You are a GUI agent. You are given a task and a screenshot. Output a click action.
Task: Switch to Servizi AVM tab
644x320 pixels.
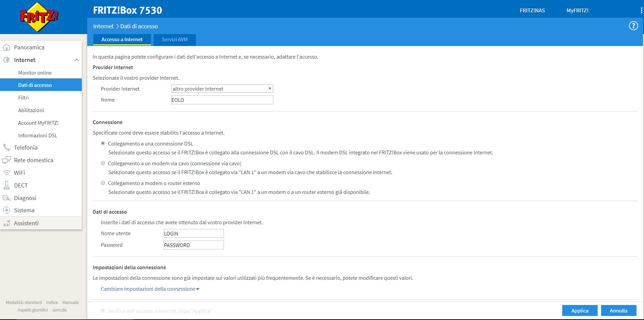tap(174, 40)
